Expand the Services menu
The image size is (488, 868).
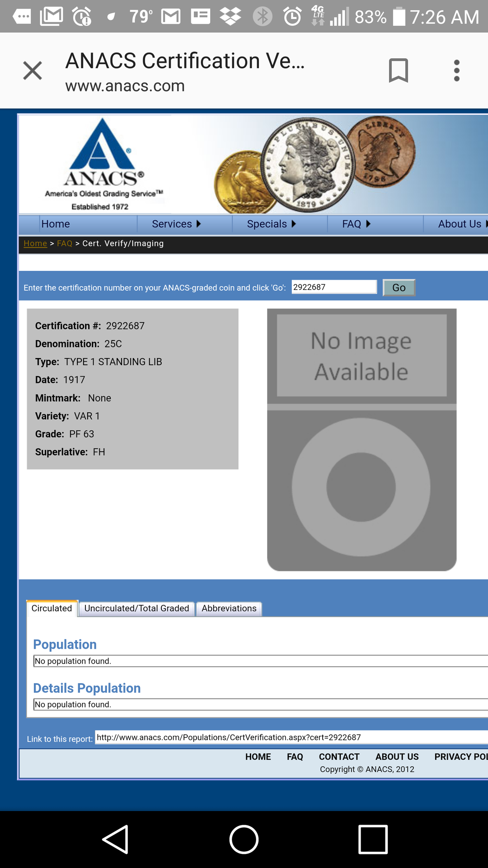pos(176,224)
